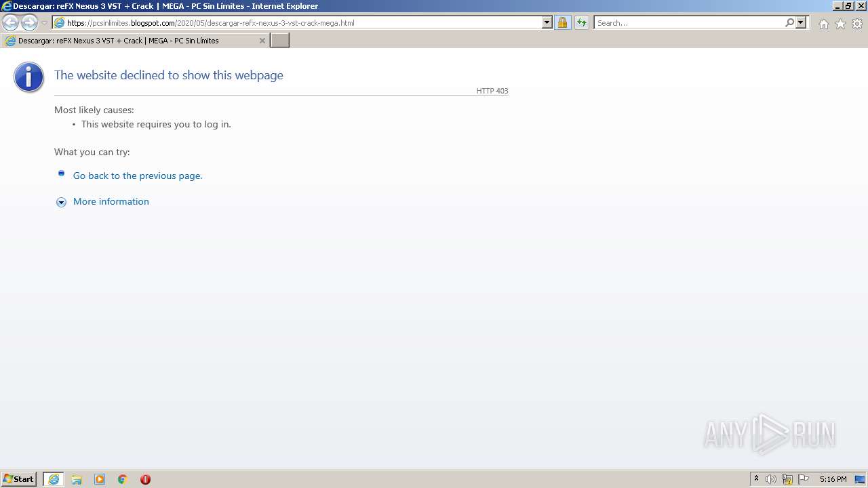Open the Windows Start menu
The height and width of the screenshot is (488, 868).
point(19,479)
